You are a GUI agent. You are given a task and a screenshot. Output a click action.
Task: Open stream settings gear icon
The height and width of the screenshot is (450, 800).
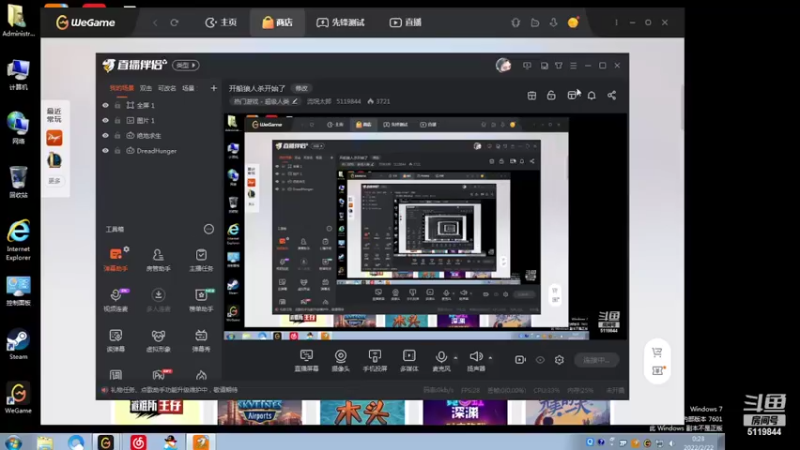click(x=559, y=360)
